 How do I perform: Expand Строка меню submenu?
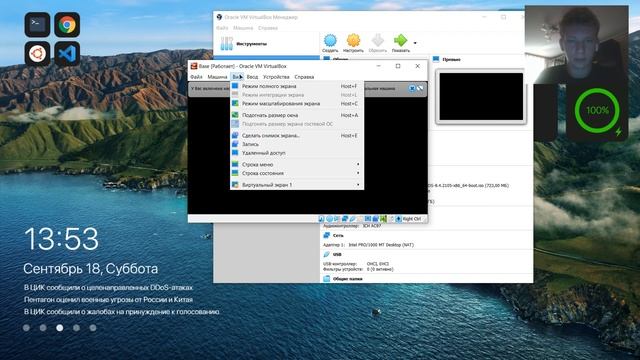[x=297, y=164]
